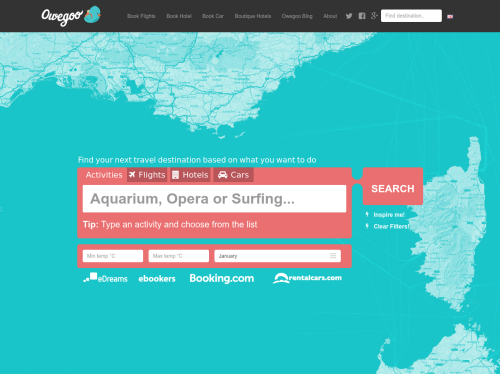
Task: Open Owegoo Blog in top navigation
Action: click(297, 16)
